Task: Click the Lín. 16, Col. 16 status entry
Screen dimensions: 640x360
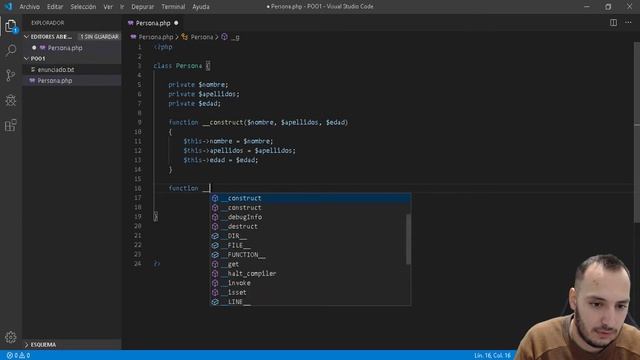Action: click(x=492, y=356)
